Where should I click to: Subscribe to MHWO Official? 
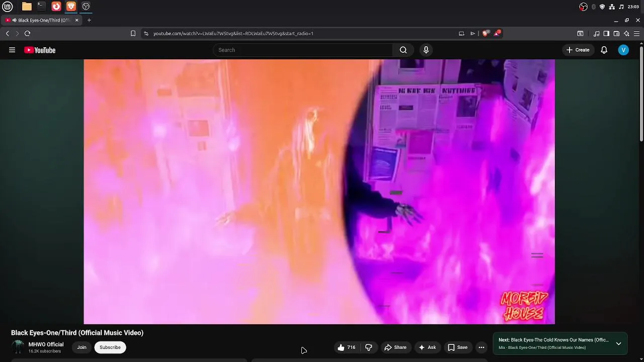click(110, 347)
